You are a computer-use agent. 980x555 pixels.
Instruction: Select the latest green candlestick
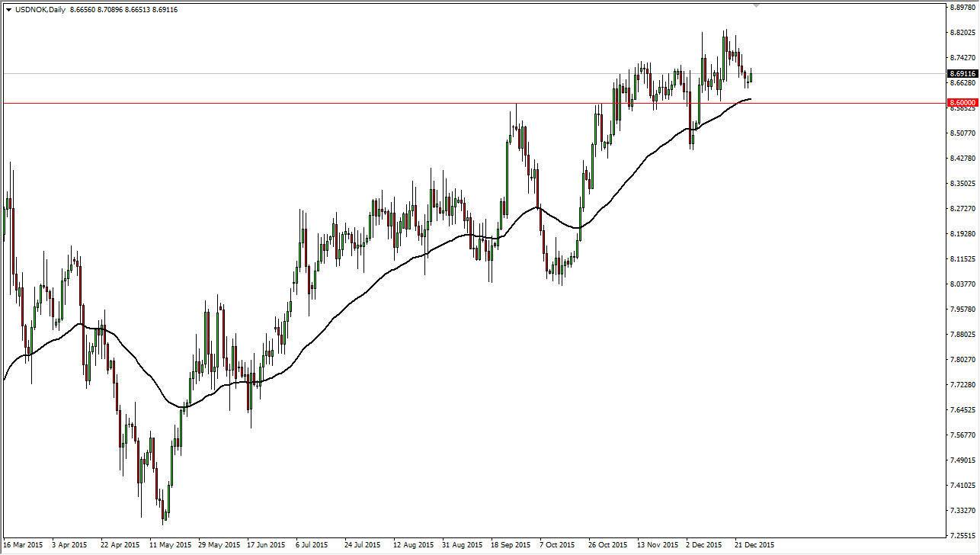click(x=750, y=78)
